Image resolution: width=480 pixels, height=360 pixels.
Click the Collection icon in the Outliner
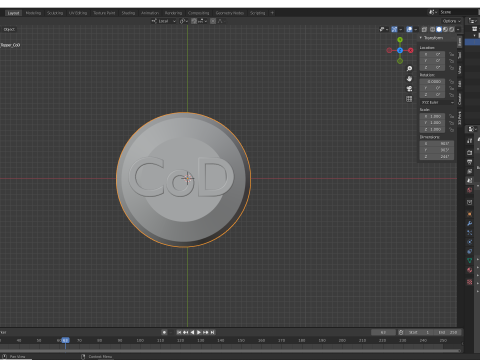point(475,29)
